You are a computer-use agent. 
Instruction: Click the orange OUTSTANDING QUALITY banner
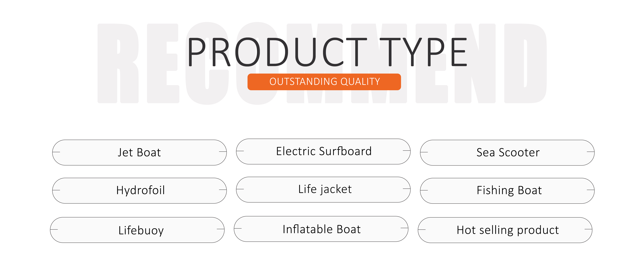[324, 82]
